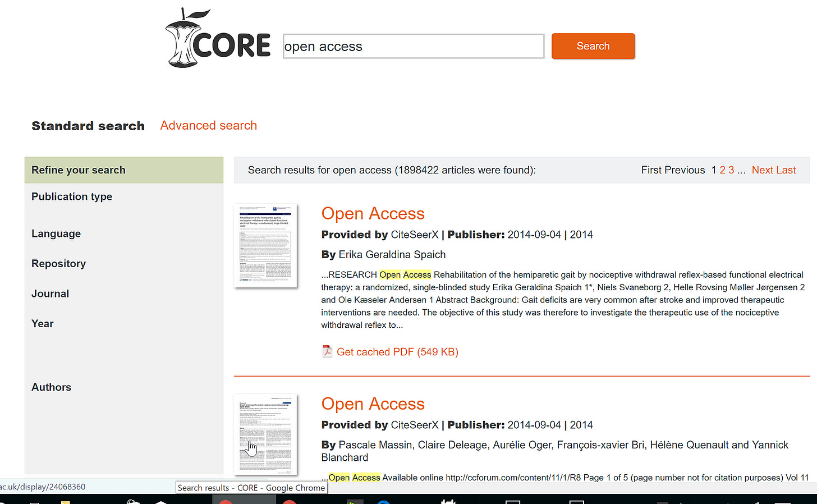Switch to the Standard search tab
The height and width of the screenshot is (504, 817).
(88, 126)
